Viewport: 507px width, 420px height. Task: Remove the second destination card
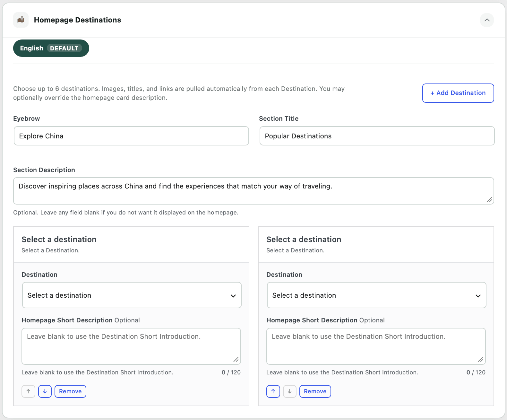pos(315,391)
